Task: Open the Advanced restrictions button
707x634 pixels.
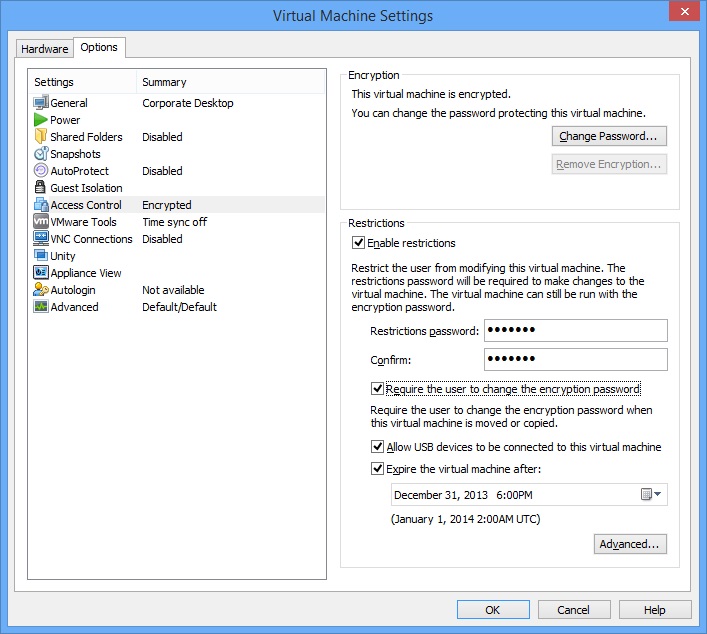Action: point(629,544)
